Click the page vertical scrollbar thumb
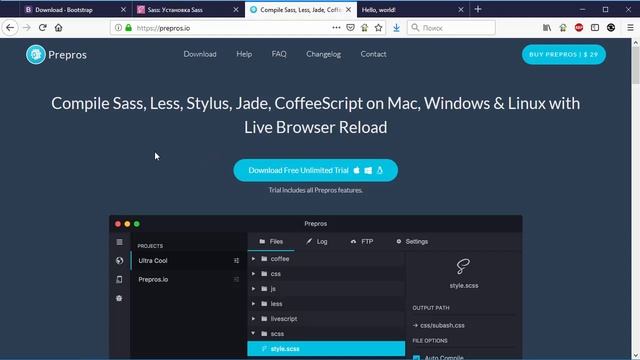The width and height of the screenshot is (640, 360). click(x=636, y=65)
